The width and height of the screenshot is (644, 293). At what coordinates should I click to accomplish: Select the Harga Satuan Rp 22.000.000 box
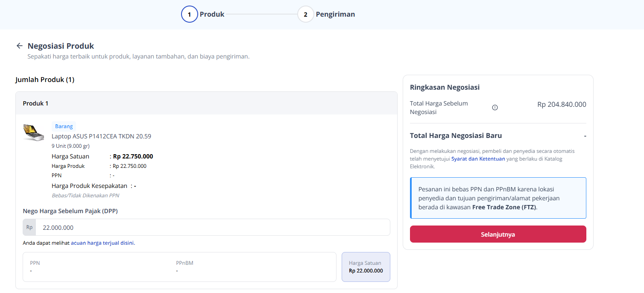pos(366,267)
